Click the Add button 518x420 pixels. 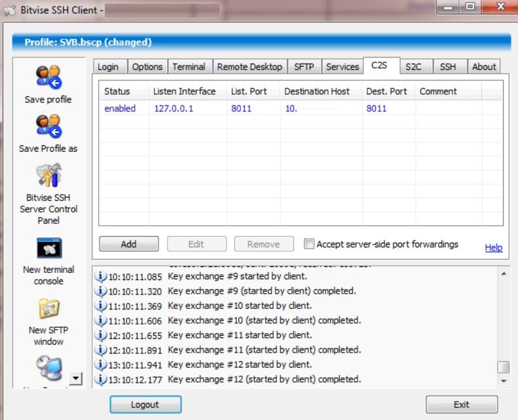point(128,244)
